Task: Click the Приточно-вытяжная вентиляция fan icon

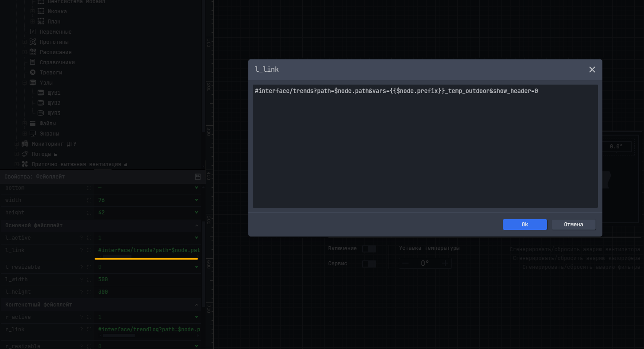Action: pos(25,164)
